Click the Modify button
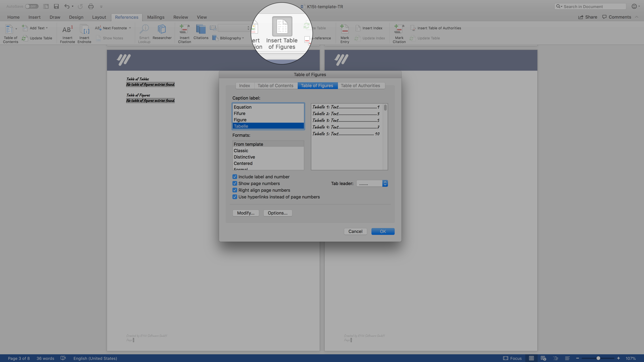Screen dimensions: 644x362 (246, 213)
